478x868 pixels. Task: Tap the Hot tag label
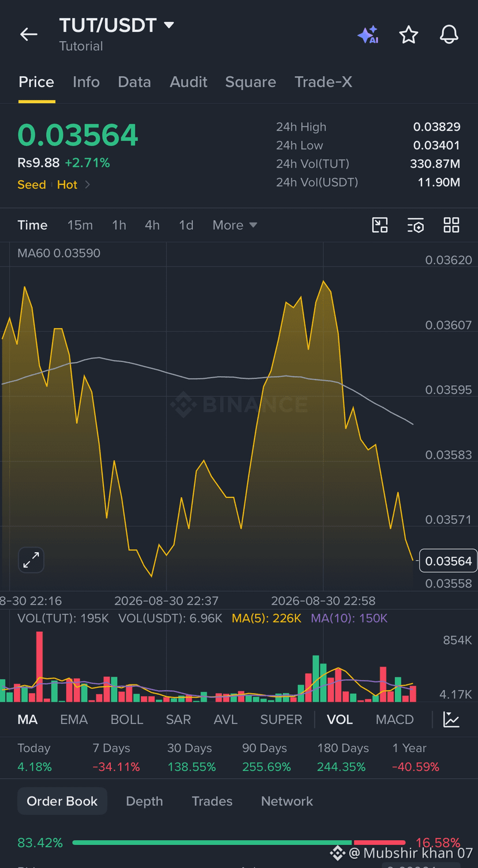(67, 185)
